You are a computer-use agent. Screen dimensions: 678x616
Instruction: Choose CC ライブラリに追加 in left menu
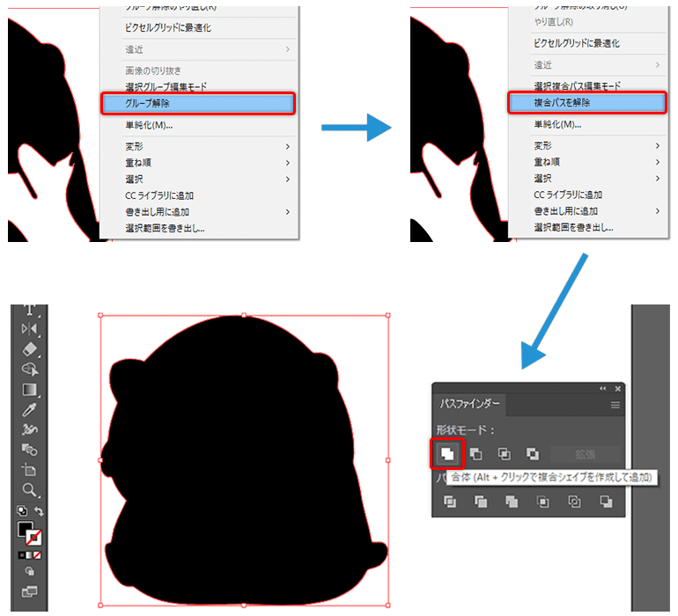point(199,196)
